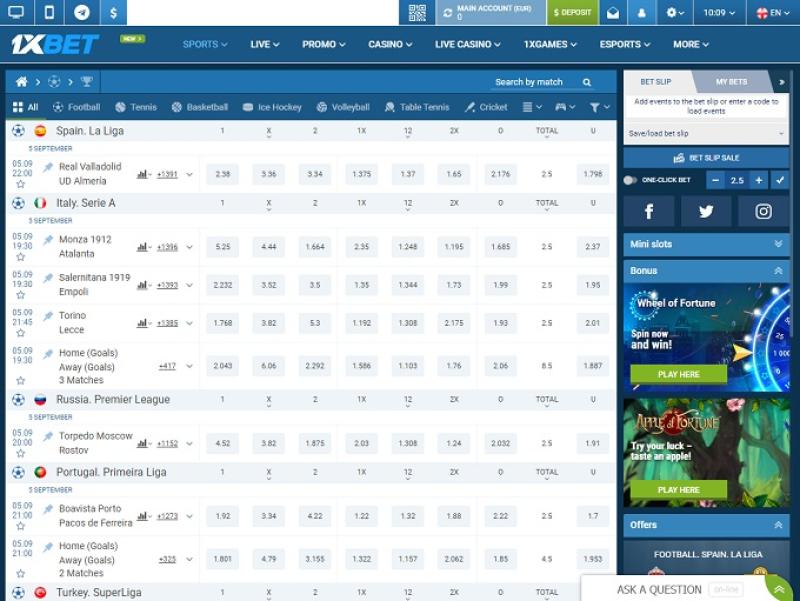Switch to the My Bets tab

pos(731,81)
